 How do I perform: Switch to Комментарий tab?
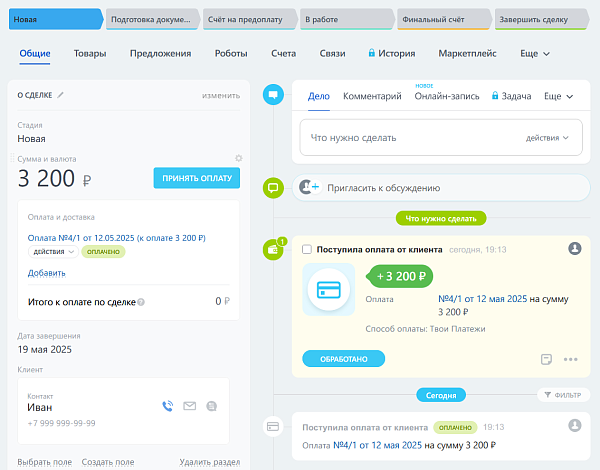click(372, 96)
